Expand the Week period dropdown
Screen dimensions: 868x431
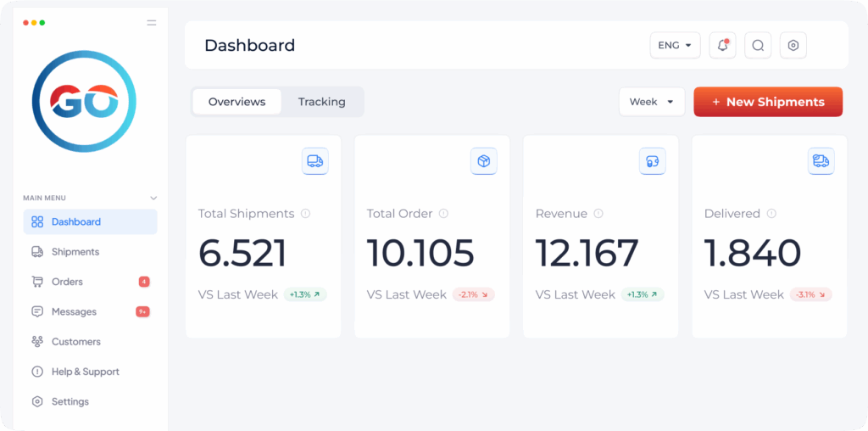tap(651, 102)
